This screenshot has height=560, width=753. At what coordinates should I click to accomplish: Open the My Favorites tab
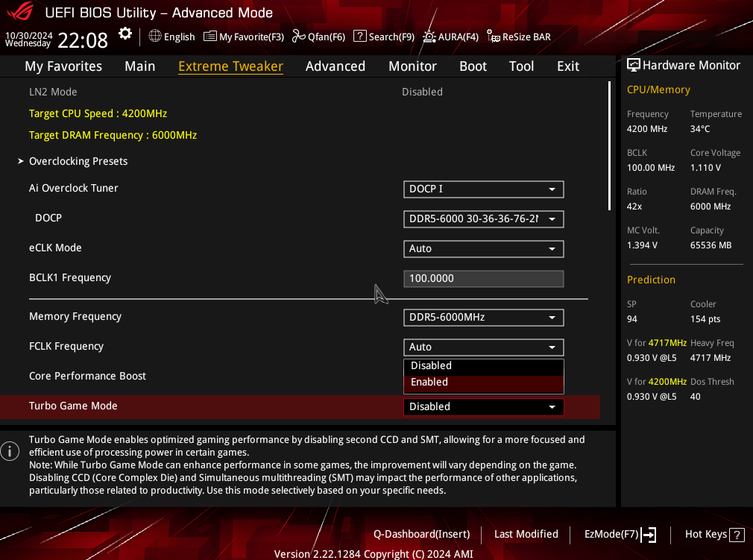[63, 66]
